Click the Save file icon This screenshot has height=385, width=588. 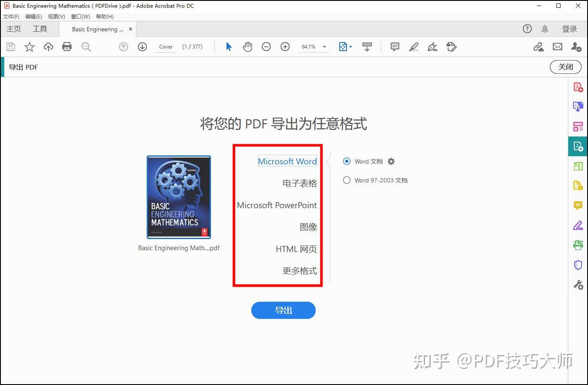(11, 47)
